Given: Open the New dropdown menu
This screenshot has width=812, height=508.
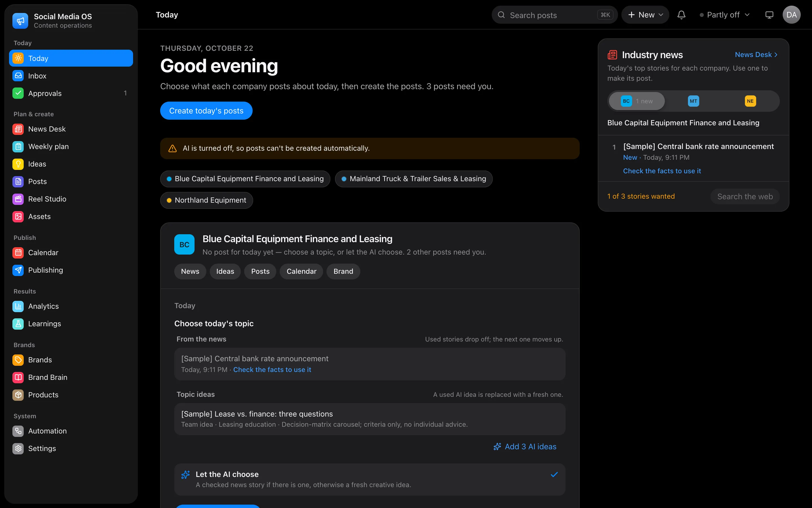Looking at the screenshot, I should tap(645, 15).
